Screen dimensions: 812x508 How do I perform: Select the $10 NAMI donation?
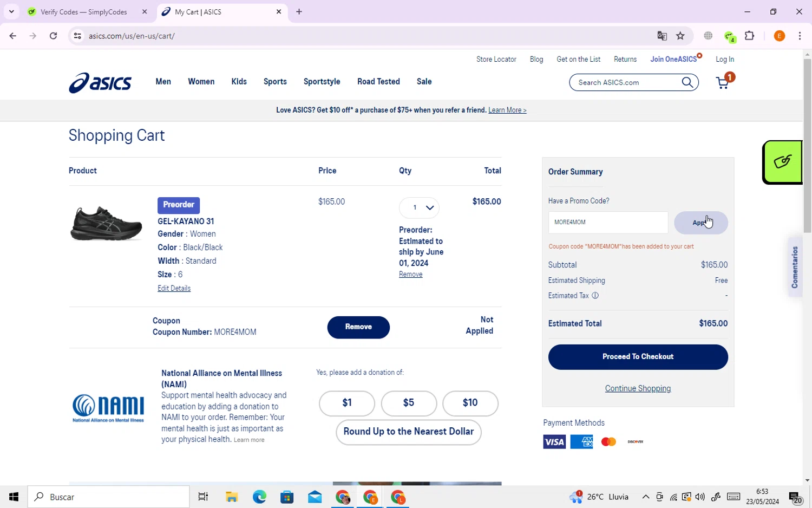(x=470, y=403)
